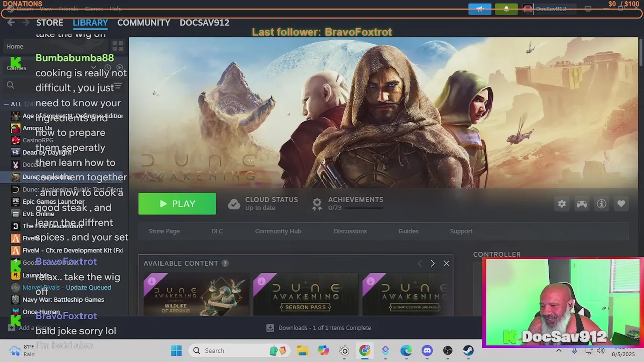The width and height of the screenshot is (644, 362).
Task: Open the Store Page tab
Action: pyautogui.click(x=164, y=231)
